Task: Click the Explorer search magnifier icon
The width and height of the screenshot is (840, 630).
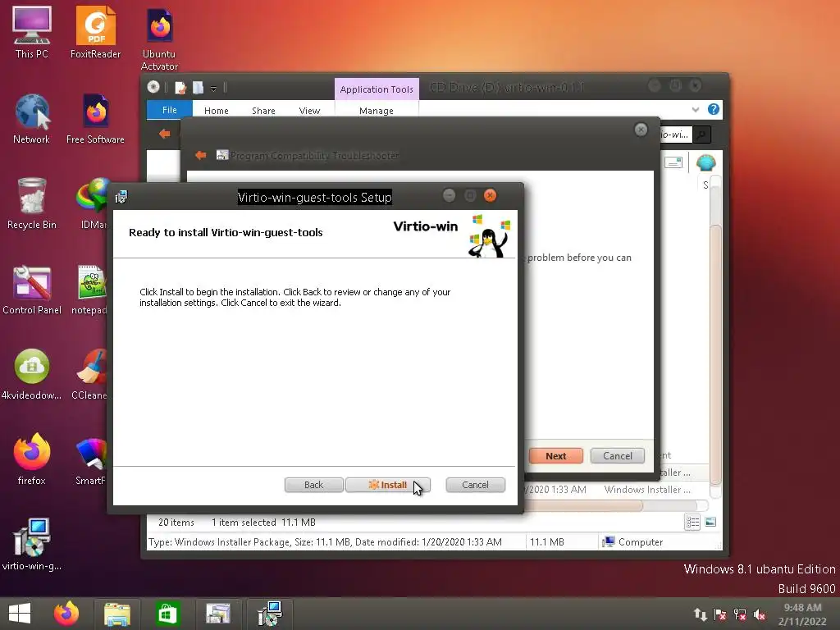Action: [701, 135]
